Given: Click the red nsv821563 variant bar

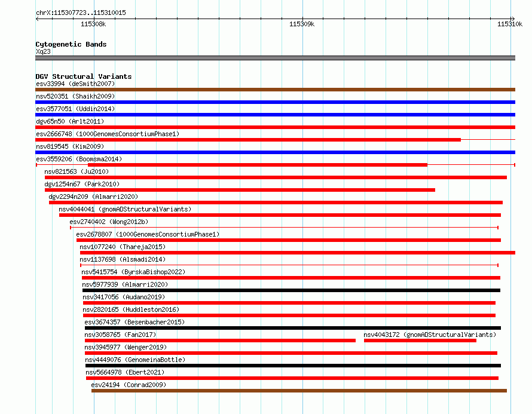Looking at the screenshot, I should coord(276,177).
